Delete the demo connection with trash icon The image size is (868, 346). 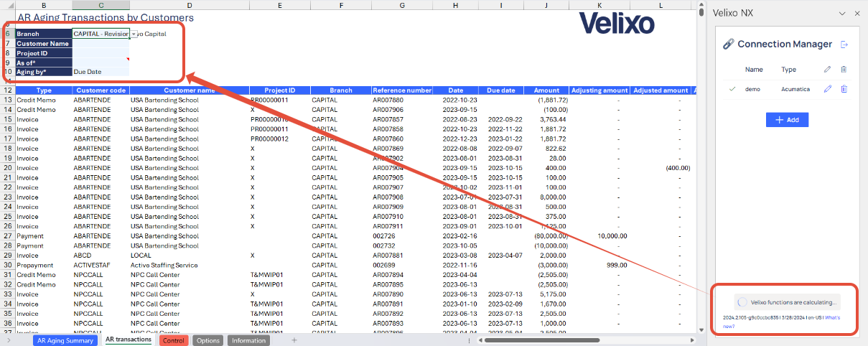click(844, 89)
